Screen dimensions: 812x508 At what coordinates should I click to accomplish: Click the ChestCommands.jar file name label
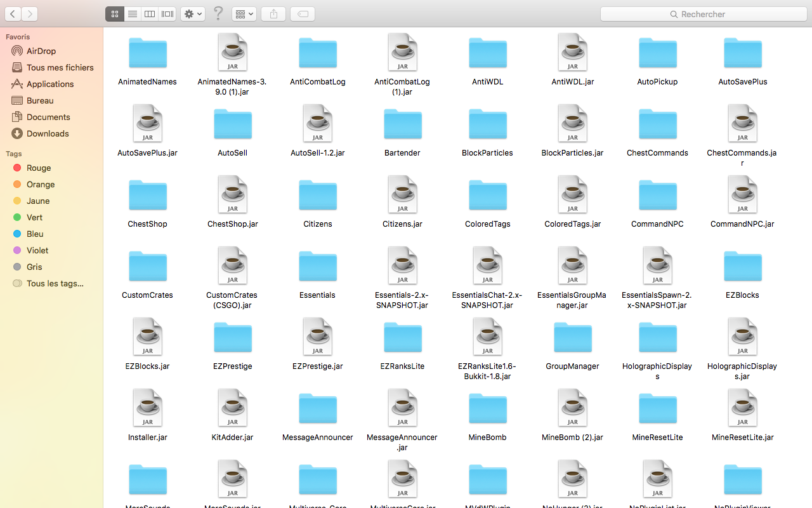(x=742, y=158)
